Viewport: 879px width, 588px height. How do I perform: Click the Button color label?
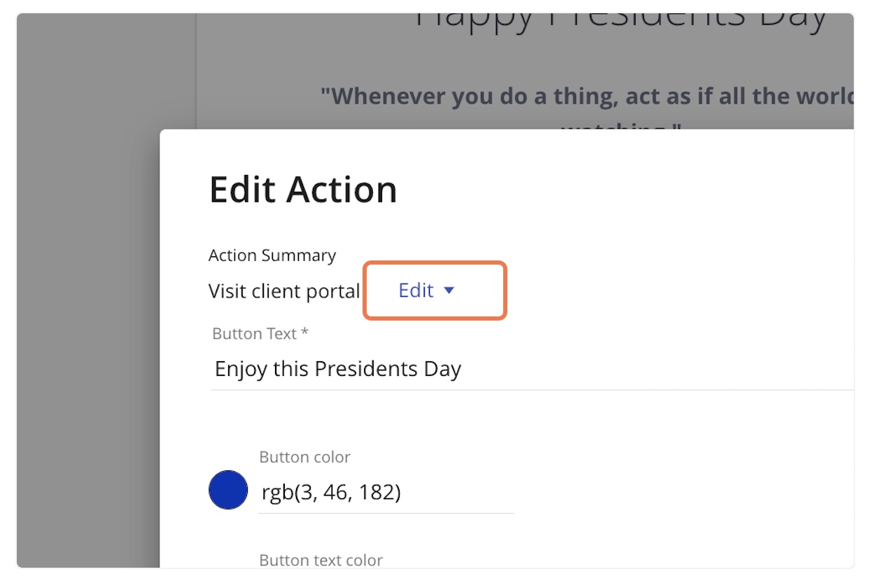pyautogui.click(x=304, y=457)
